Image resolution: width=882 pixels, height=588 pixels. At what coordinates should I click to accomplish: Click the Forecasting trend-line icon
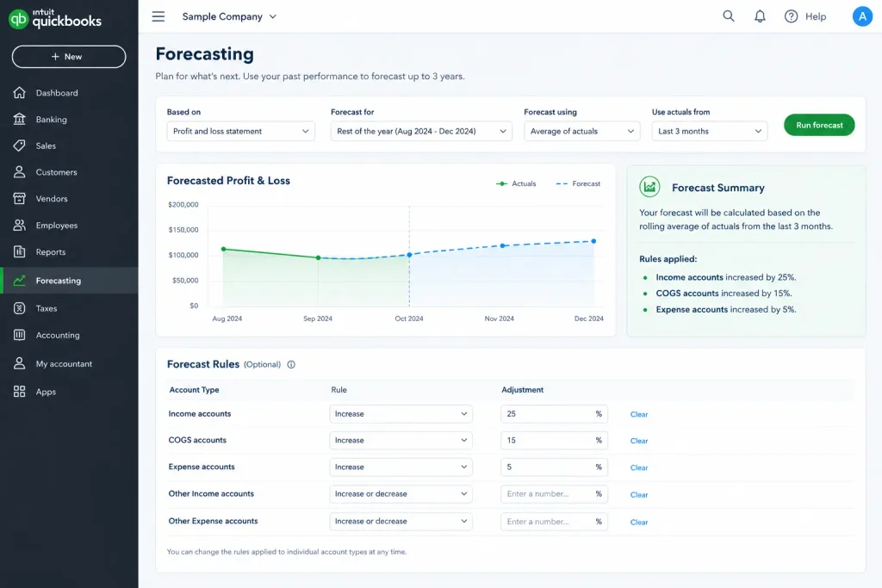pyautogui.click(x=19, y=281)
